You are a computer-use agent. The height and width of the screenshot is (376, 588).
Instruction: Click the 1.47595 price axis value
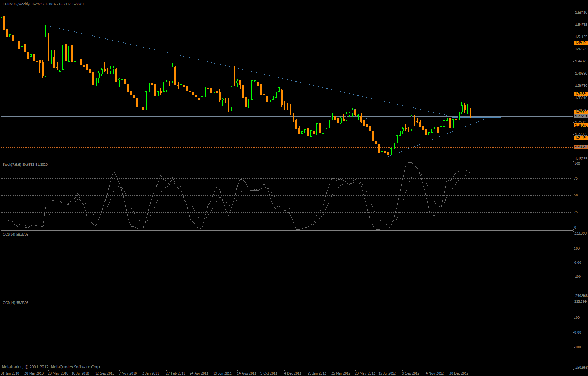[x=581, y=49]
